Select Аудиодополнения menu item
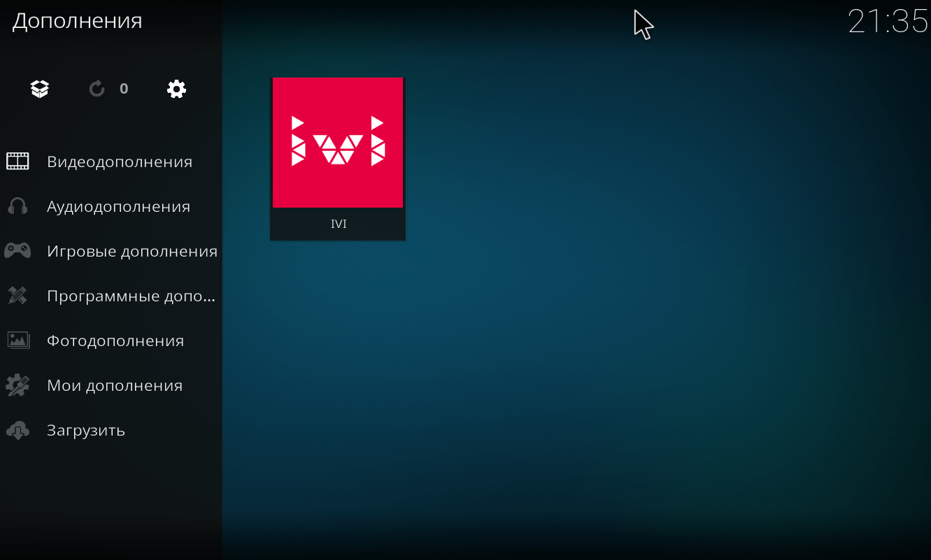931x560 pixels. (118, 206)
